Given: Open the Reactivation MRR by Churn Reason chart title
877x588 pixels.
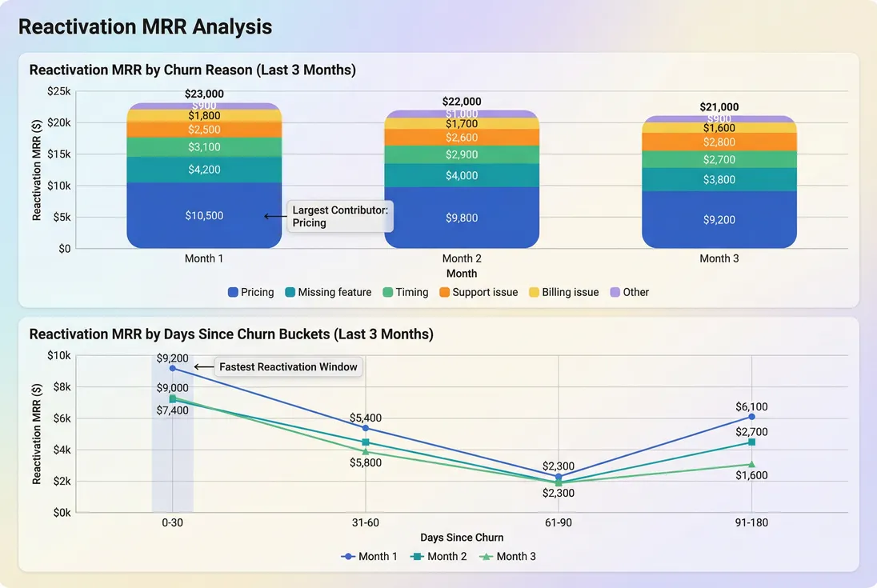Looking at the screenshot, I should tap(192, 70).
